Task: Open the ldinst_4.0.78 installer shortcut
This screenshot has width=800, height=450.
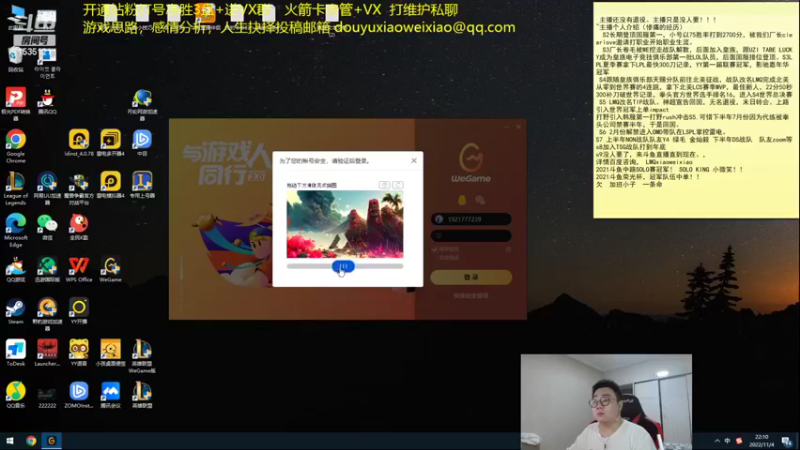Action: pos(79,143)
